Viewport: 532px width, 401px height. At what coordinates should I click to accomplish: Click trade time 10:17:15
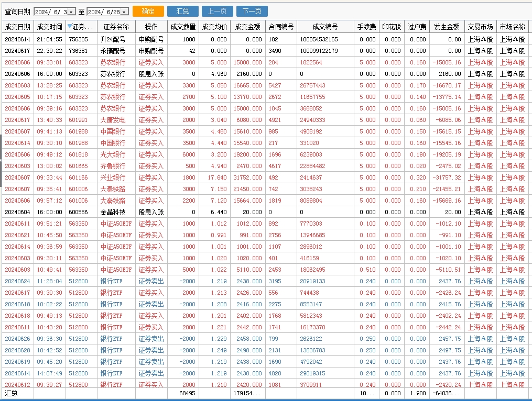pyautogui.click(x=50, y=97)
